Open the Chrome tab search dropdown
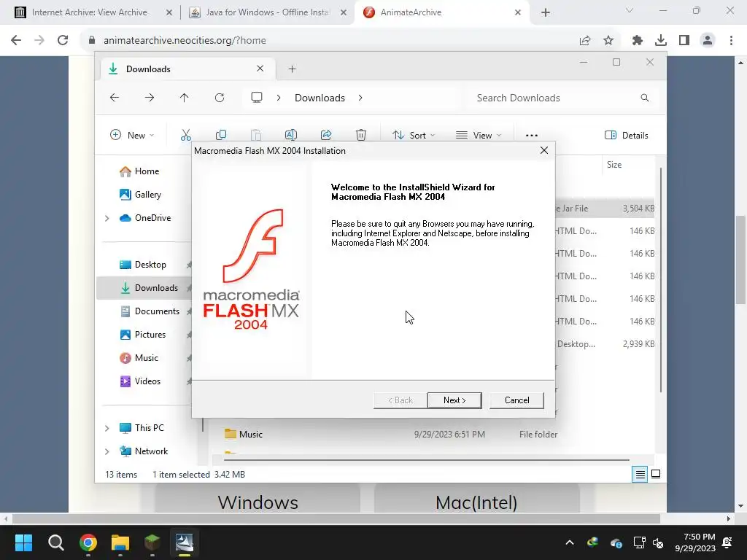This screenshot has height=560, width=747. (630, 10)
